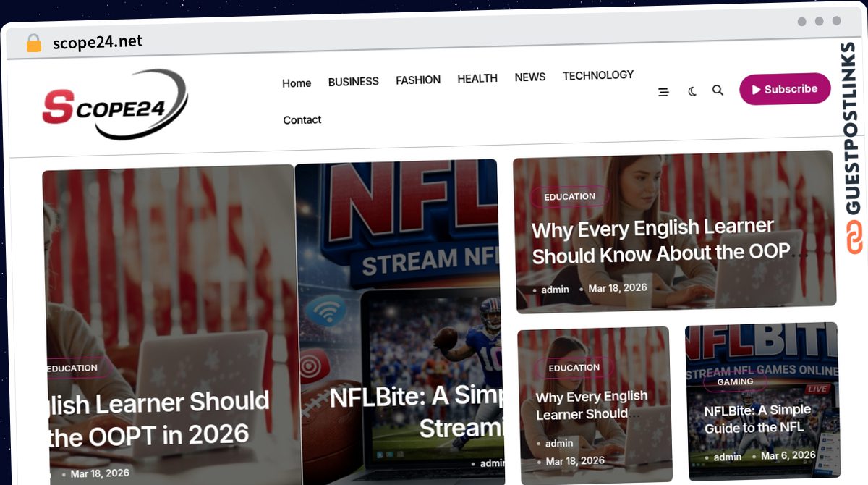Open the search magnifier icon
Viewport: 868px width, 485px height.
tap(718, 90)
